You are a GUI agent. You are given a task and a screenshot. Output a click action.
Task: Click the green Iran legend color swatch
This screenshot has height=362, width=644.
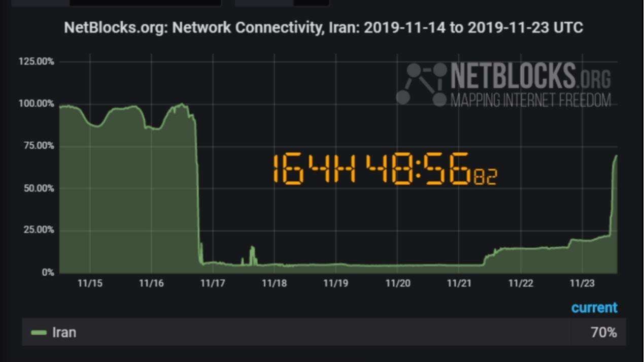[39, 333]
